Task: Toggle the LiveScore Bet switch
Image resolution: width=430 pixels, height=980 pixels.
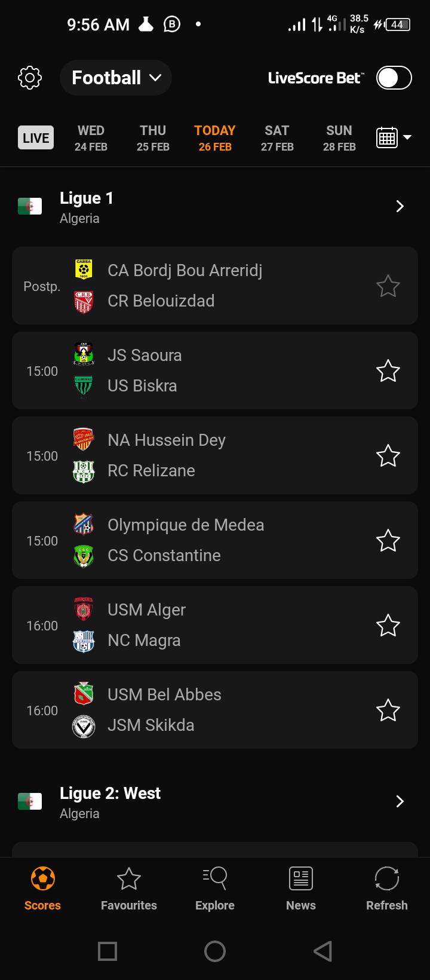Action: [394, 78]
